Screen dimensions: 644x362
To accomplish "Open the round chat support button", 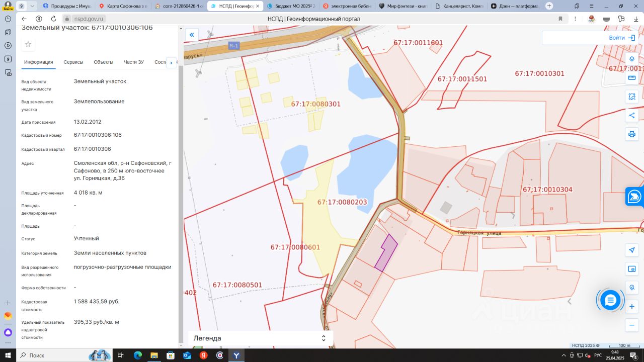I will 610,300.
